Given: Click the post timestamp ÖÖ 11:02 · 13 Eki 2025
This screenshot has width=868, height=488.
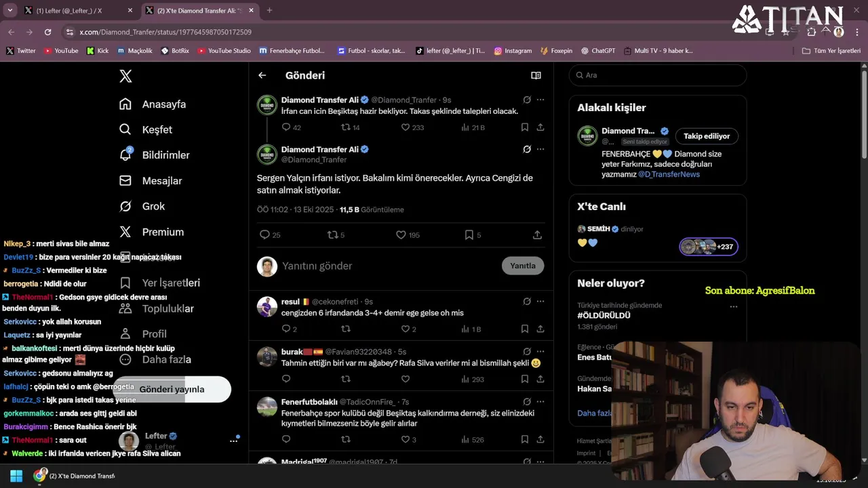Looking at the screenshot, I should click(x=296, y=210).
